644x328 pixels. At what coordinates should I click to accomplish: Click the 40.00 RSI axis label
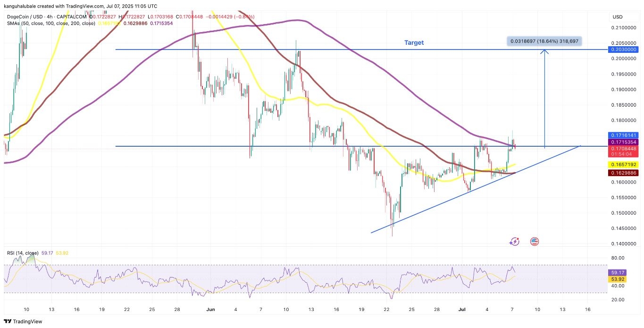click(x=619, y=286)
